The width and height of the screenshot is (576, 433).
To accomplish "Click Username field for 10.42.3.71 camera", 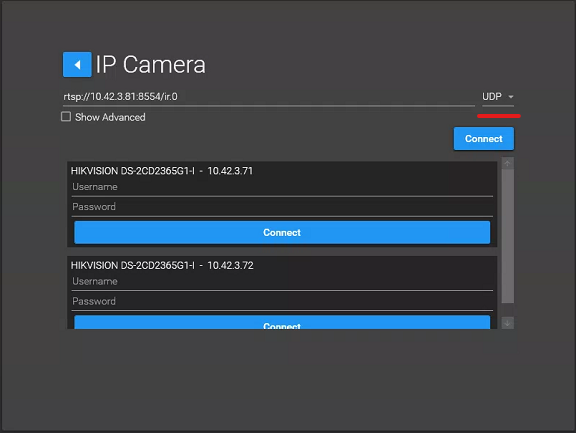I will click(x=282, y=187).
